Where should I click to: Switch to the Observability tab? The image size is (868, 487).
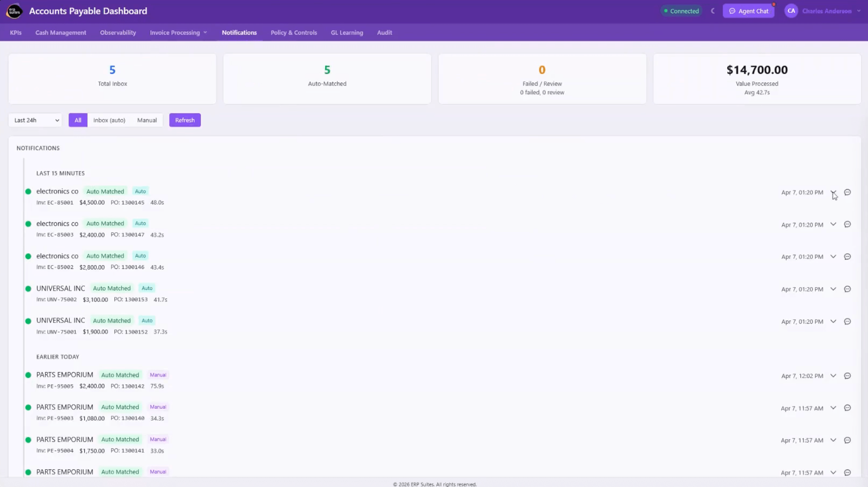point(118,33)
